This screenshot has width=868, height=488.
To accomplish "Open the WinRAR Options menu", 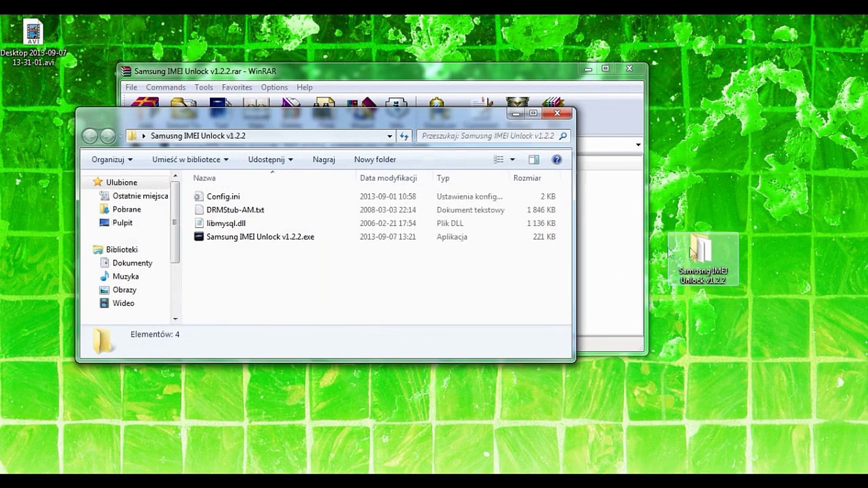I will coord(274,87).
